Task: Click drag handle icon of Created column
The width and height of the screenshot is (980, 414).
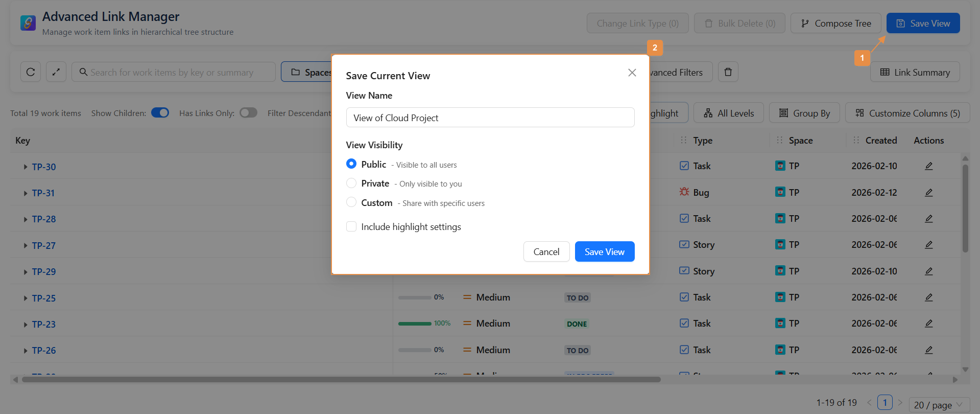Action: (856, 140)
